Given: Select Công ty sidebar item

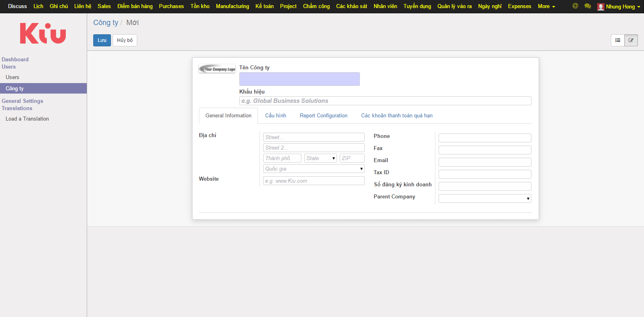Looking at the screenshot, I should (43, 88).
